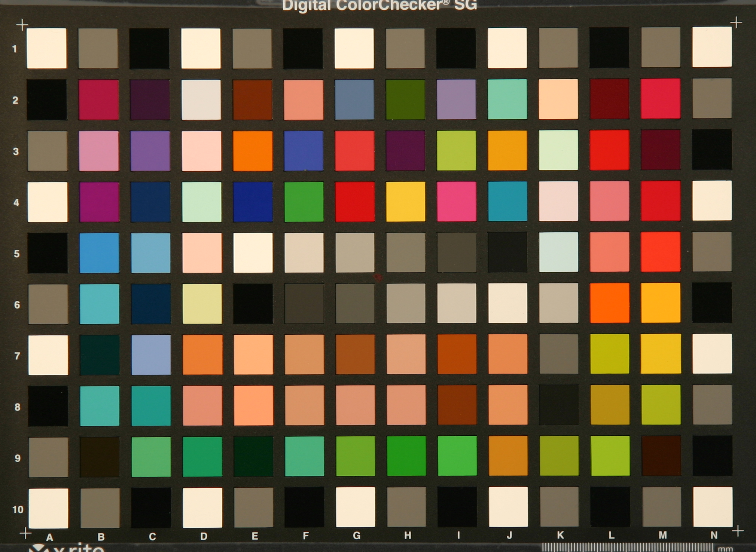756x552 pixels.
Task: Click the row label "5"
Action: (x=16, y=254)
